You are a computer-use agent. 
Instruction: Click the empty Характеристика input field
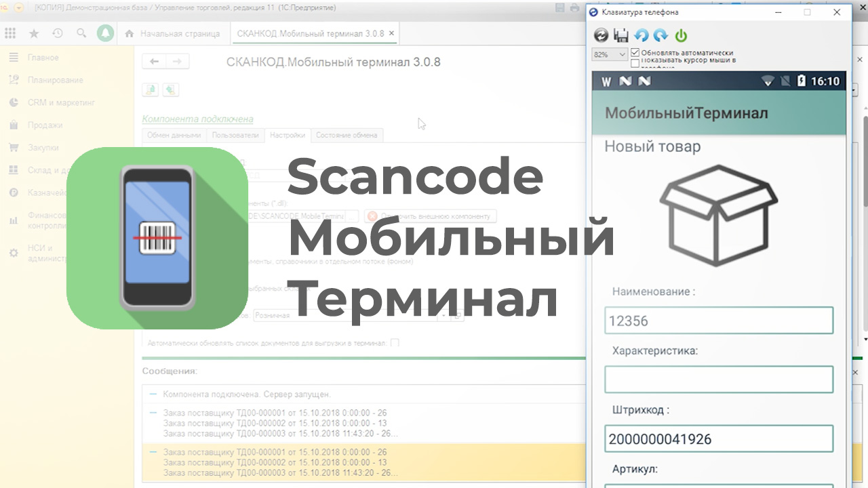[719, 380]
